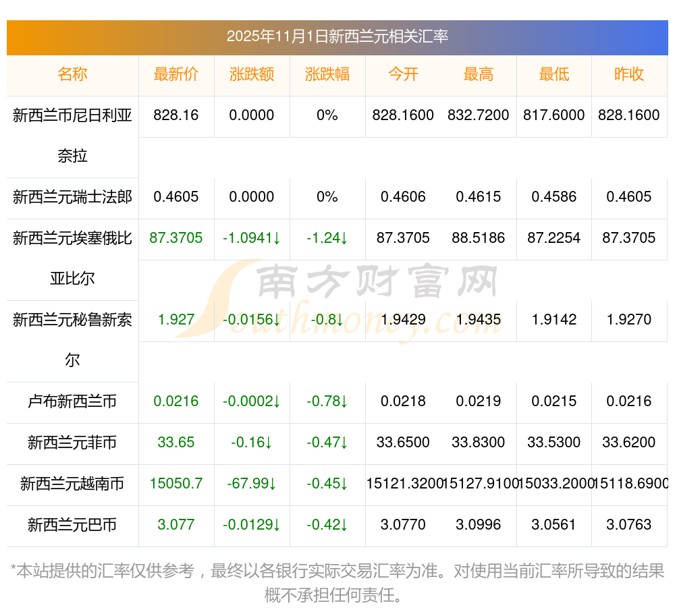
Task: Select the 涨跌幅 column header
Action: pos(327,74)
